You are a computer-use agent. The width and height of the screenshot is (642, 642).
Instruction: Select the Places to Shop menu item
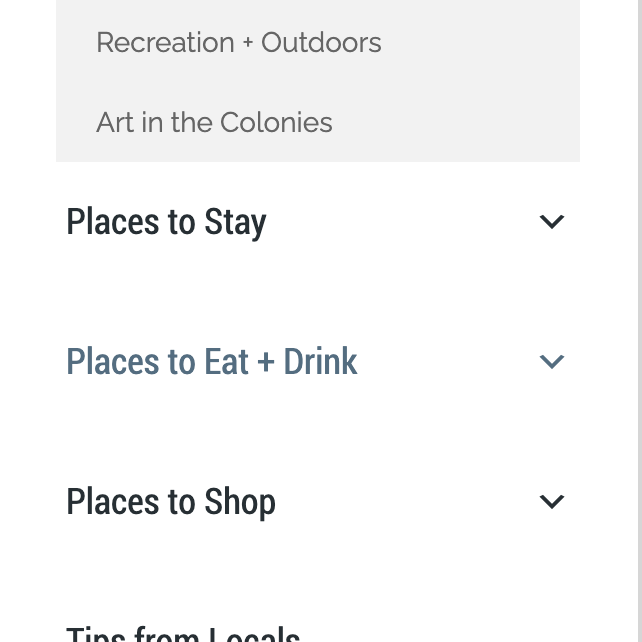[x=170, y=502]
